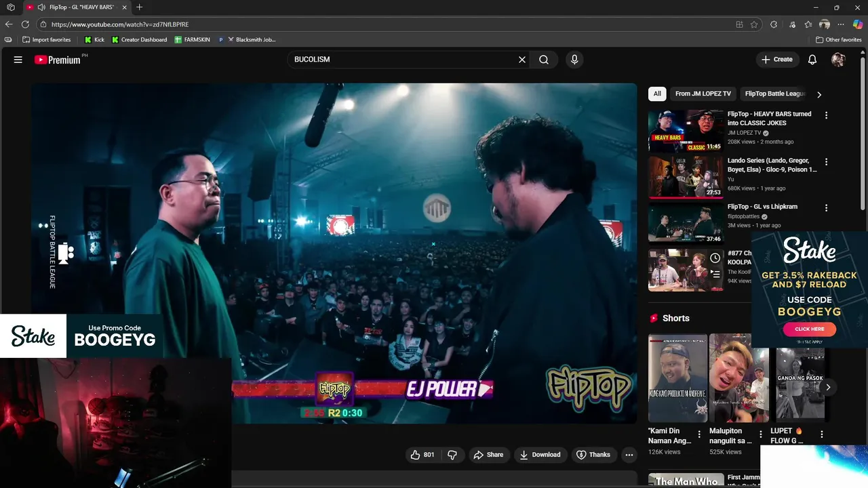This screenshot has height=488, width=868.
Task: Open the Copilot icon in toolbar
Action: [858, 24]
